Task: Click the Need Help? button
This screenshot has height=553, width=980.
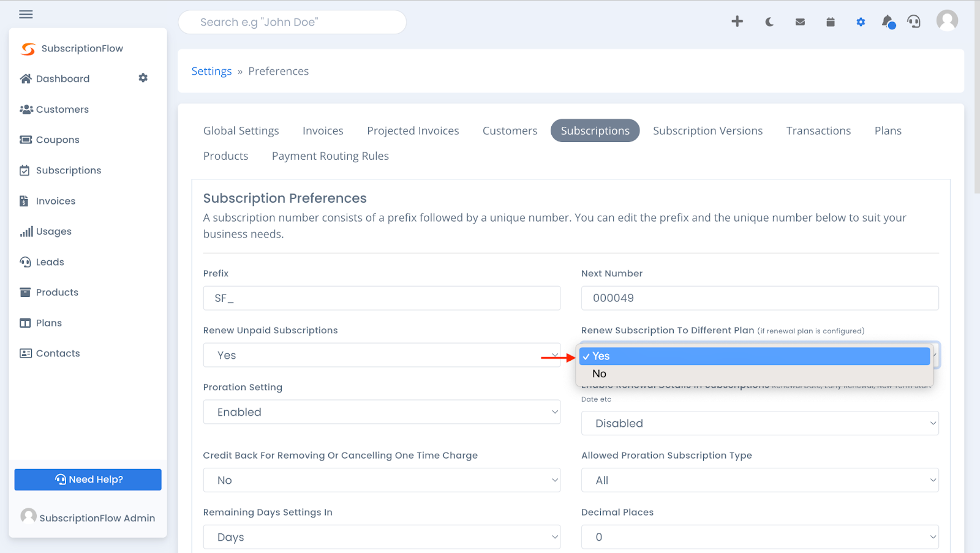Action: click(x=88, y=480)
